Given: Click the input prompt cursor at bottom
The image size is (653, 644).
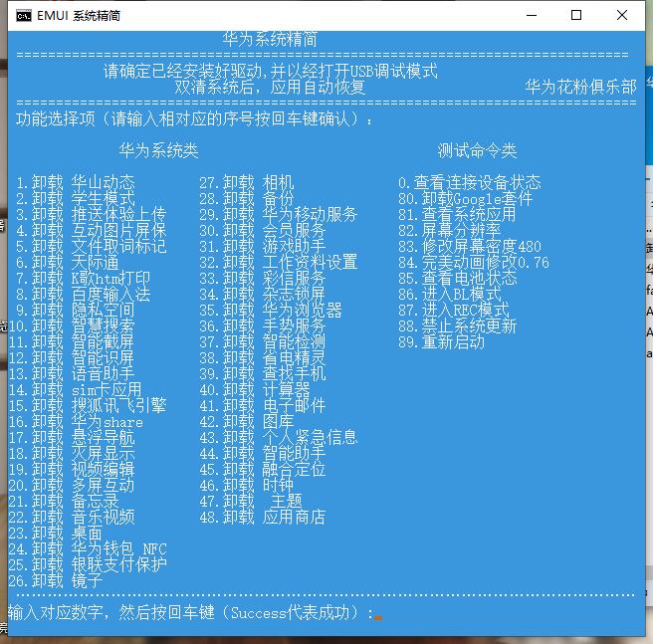Looking at the screenshot, I should coord(378,618).
